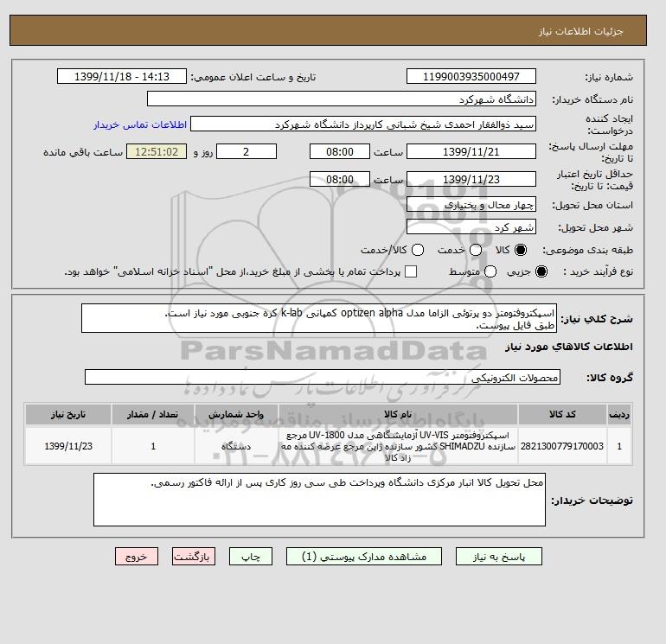Open the اطلاعات تماس خریدار link

click(x=140, y=124)
